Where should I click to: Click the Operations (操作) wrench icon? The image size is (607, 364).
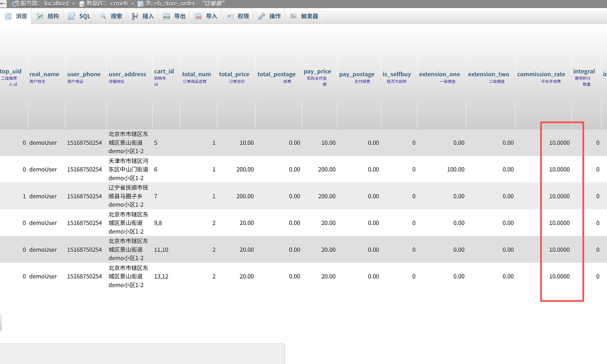(262, 16)
